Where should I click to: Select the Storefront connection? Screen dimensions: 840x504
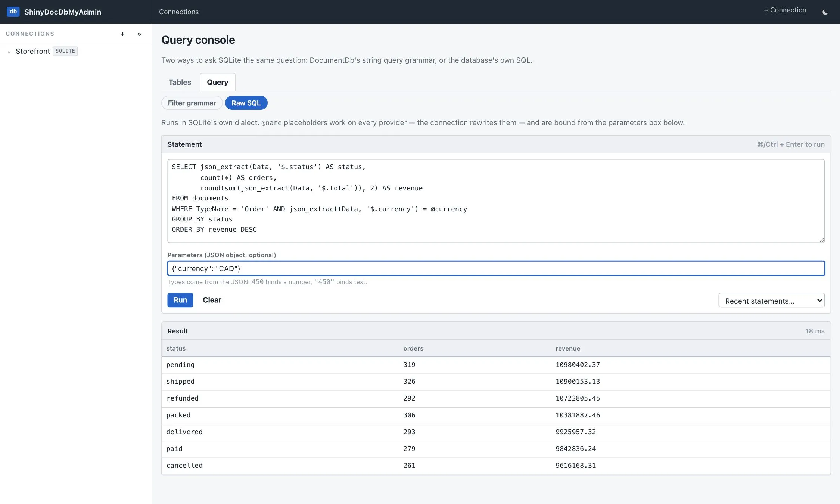coord(33,51)
